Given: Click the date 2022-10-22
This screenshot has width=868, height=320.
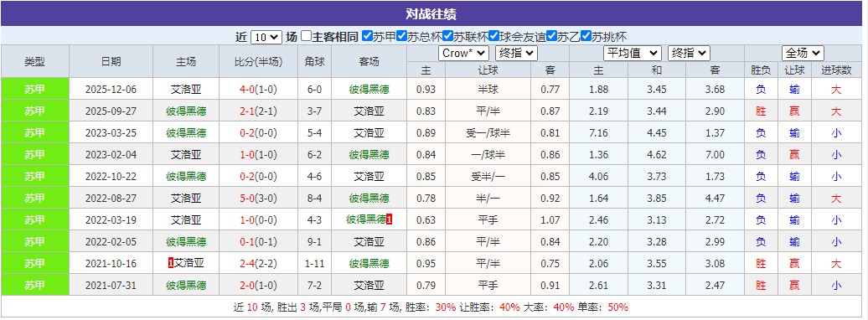Looking at the screenshot, I should click(x=111, y=177).
